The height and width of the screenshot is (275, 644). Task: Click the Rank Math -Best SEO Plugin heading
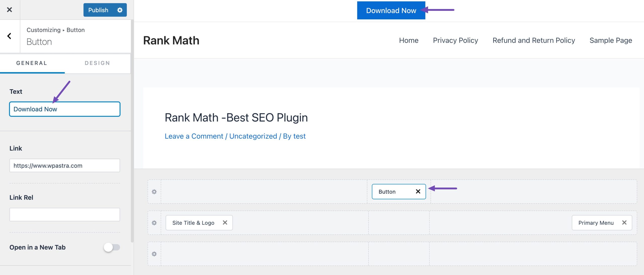[x=236, y=118]
